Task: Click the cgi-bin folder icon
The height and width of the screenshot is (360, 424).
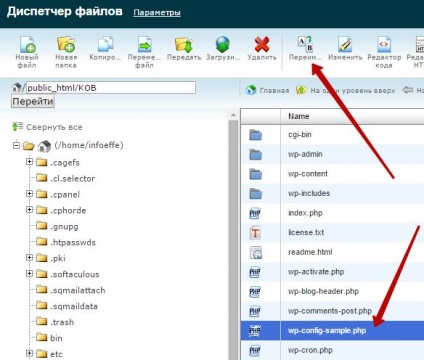Action: click(x=256, y=135)
